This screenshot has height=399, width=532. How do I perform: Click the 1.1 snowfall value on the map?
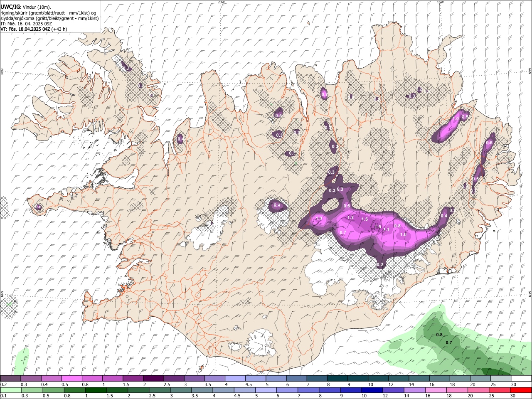coord(386,229)
